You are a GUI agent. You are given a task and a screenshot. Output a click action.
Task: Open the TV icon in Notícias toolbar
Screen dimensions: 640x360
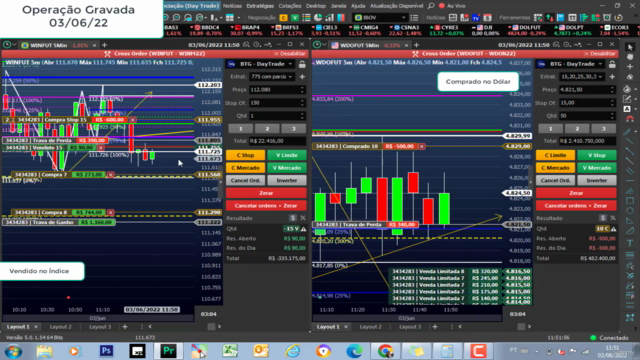pos(476,18)
